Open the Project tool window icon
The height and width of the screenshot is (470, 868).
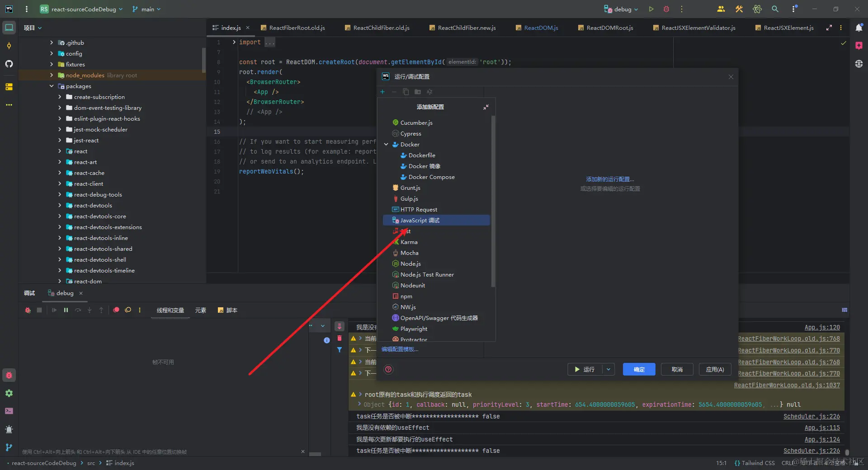(9, 28)
